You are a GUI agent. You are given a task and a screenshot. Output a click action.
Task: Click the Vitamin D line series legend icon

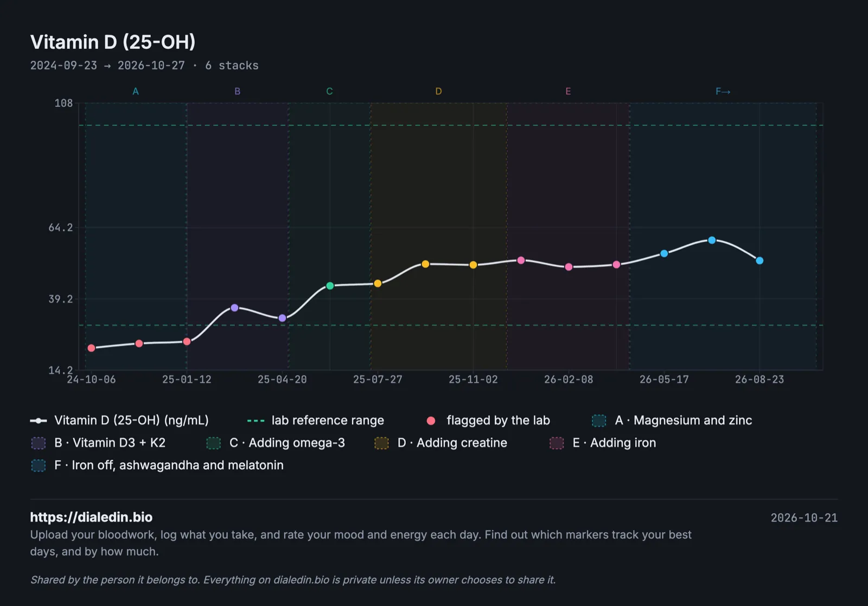[39, 420]
